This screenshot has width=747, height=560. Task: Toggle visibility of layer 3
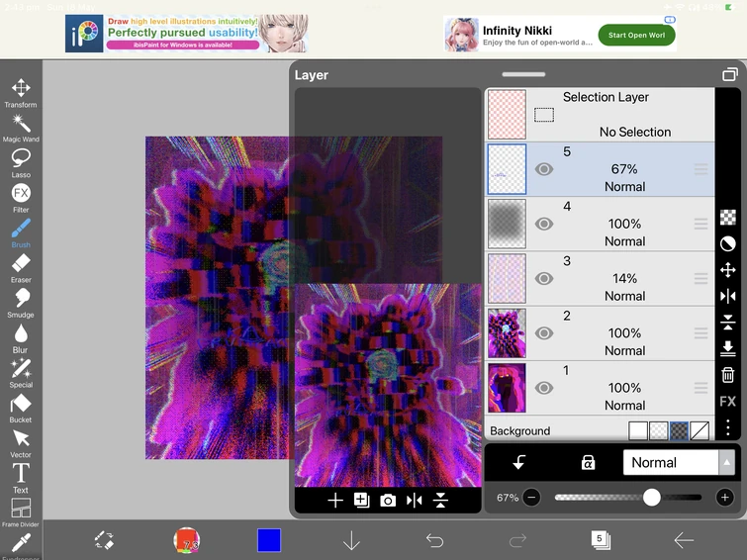click(544, 279)
